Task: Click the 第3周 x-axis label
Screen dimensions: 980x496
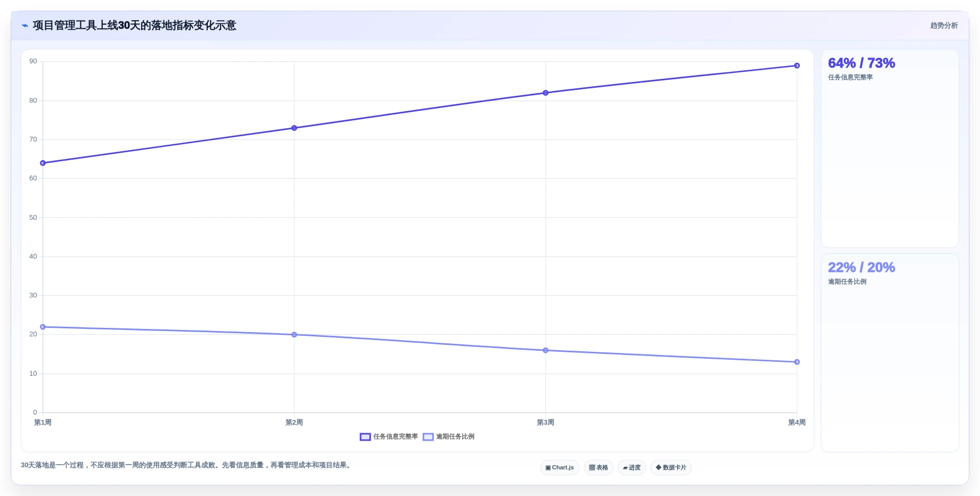Action: [x=545, y=423]
